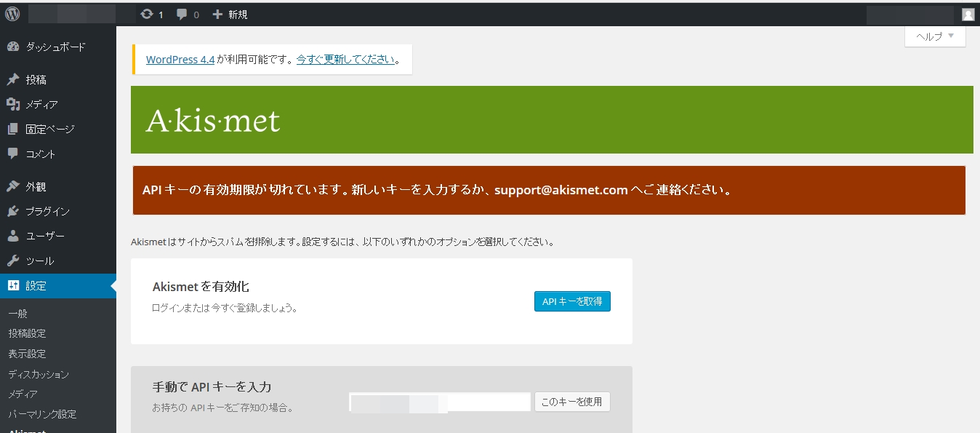Click the ダッシュボード gauge icon
The image size is (980, 433).
[x=12, y=47]
